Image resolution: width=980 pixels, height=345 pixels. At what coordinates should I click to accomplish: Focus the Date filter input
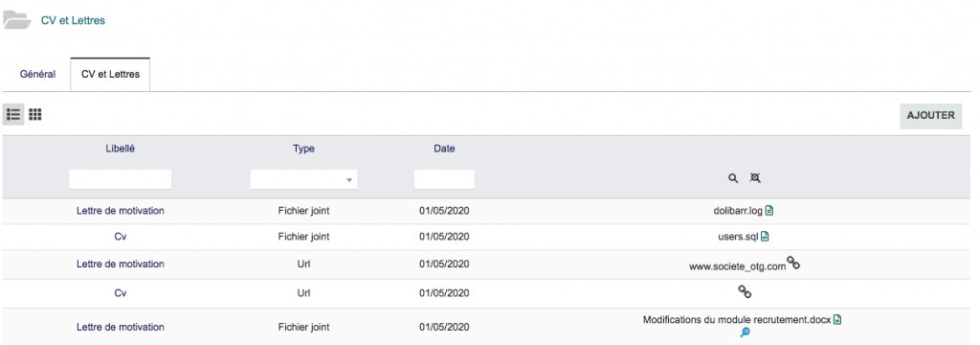click(444, 180)
